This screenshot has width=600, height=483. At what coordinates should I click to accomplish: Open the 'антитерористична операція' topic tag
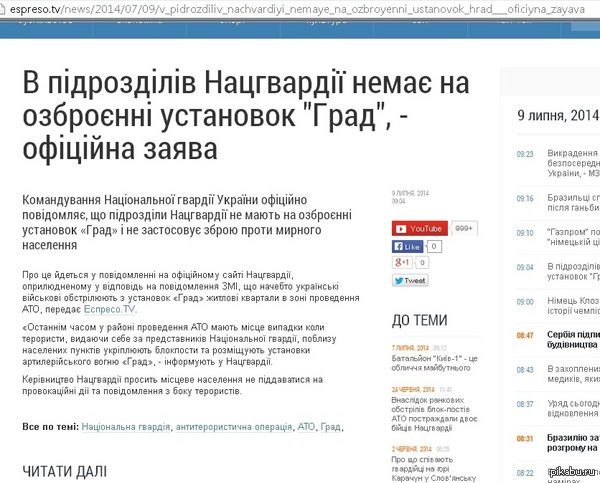(234, 427)
